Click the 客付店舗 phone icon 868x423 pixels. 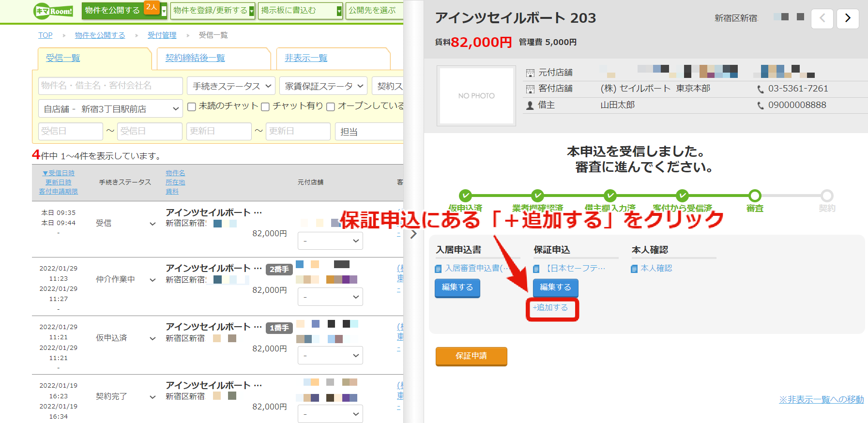[x=761, y=89]
